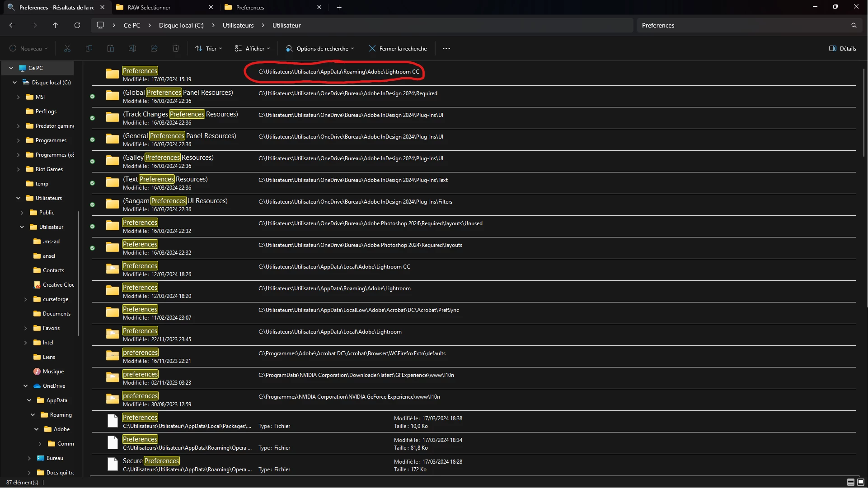This screenshot has width=868, height=488.
Task: Toggle the Détails pane
Action: pyautogui.click(x=842, y=48)
